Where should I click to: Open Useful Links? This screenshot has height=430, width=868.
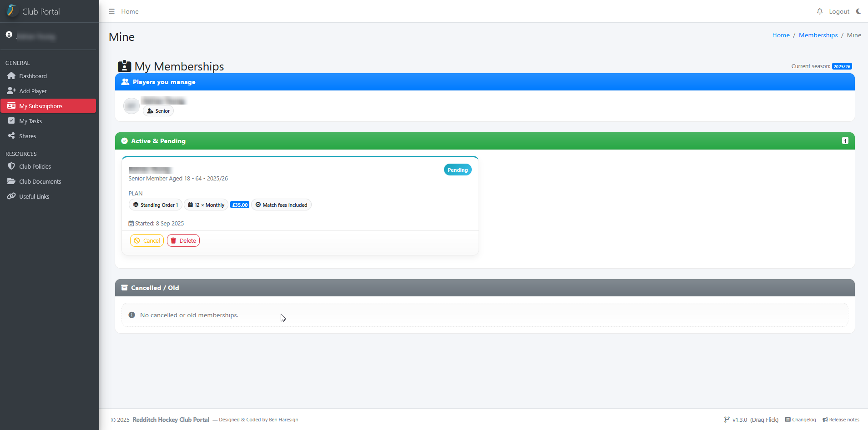pyautogui.click(x=34, y=196)
